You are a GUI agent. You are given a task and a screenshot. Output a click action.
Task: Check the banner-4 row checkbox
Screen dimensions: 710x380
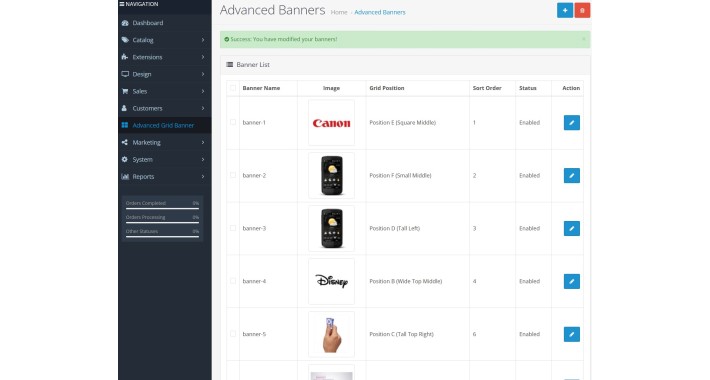point(233,281)
